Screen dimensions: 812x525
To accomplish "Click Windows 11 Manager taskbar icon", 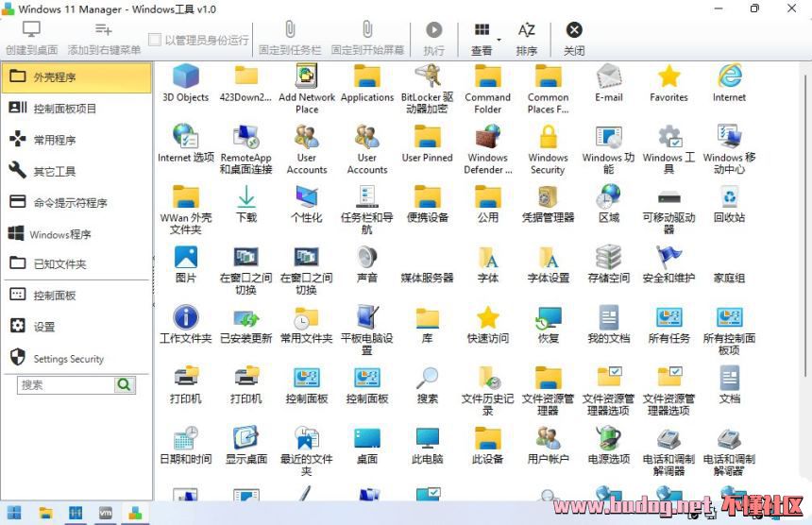I will point(136,513).
